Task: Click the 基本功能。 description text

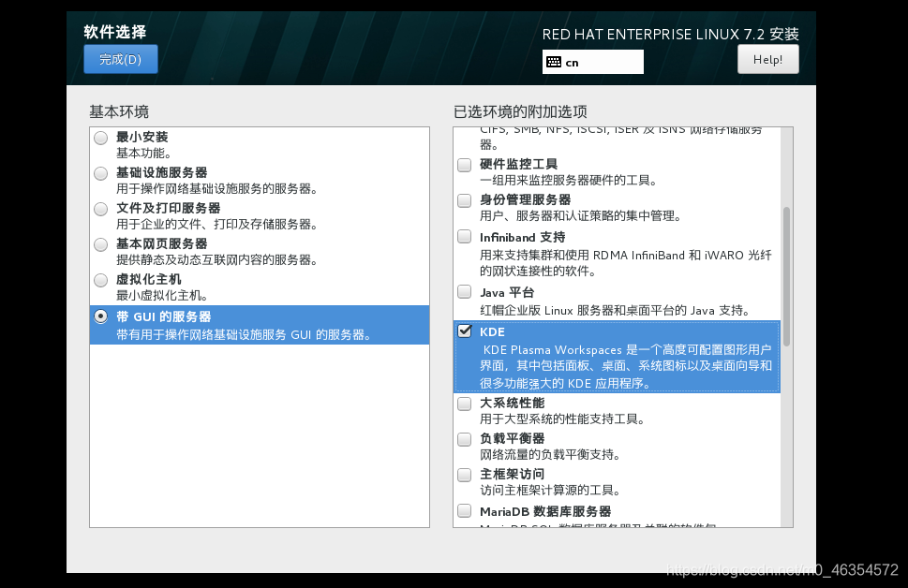Action: click(x=144, y=154)
